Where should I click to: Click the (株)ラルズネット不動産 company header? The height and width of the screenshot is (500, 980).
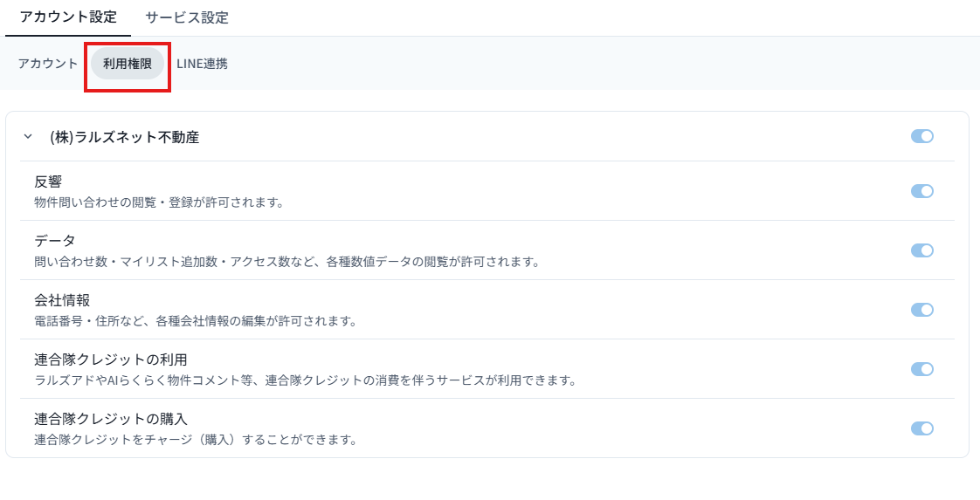click(124, 137)
